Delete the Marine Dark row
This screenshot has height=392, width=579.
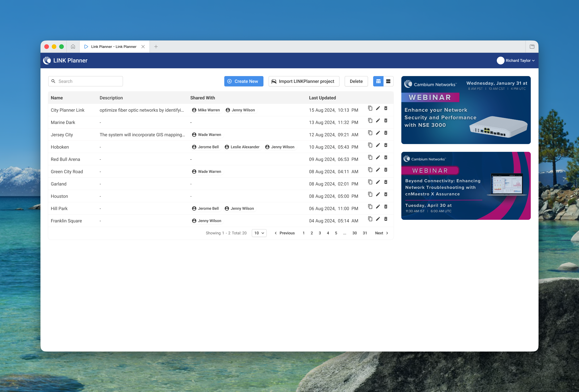(x=386, y=120)
